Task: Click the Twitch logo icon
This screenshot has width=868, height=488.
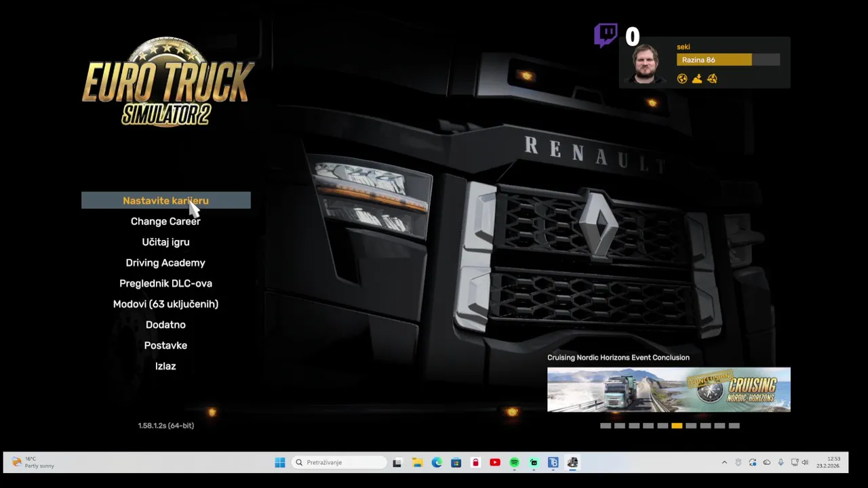Action: pos(606,35)
